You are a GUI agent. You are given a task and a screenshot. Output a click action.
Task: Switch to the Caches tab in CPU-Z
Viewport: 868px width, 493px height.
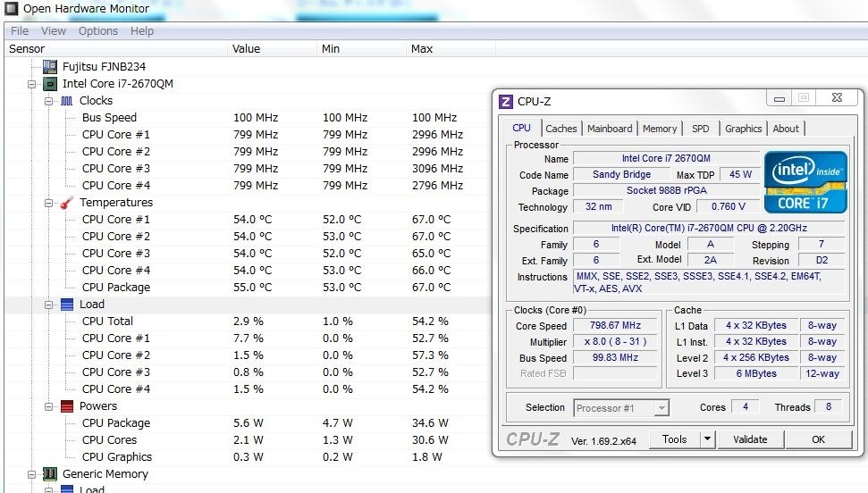click(x=560, y=129)
